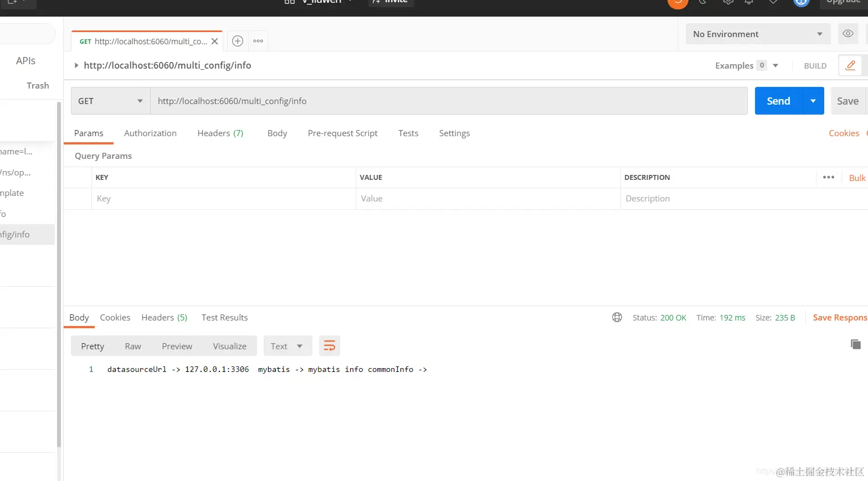Open the Examples dropdown arrow
The image size is (868, 481).
coord(775,65)
